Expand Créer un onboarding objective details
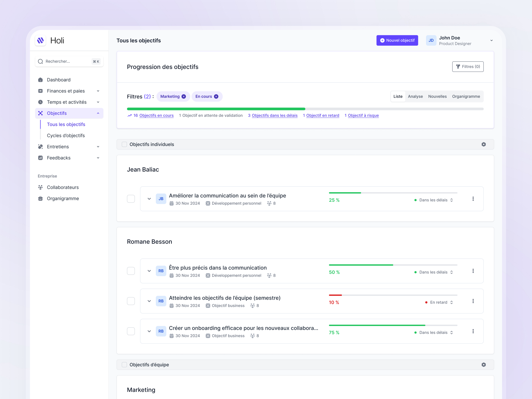 tap(149, 331)
